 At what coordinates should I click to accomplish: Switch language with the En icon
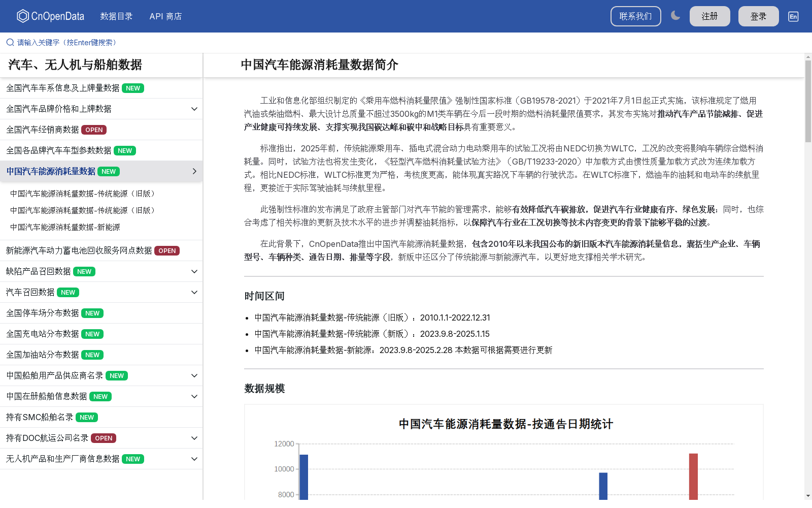tap(793, 16)
